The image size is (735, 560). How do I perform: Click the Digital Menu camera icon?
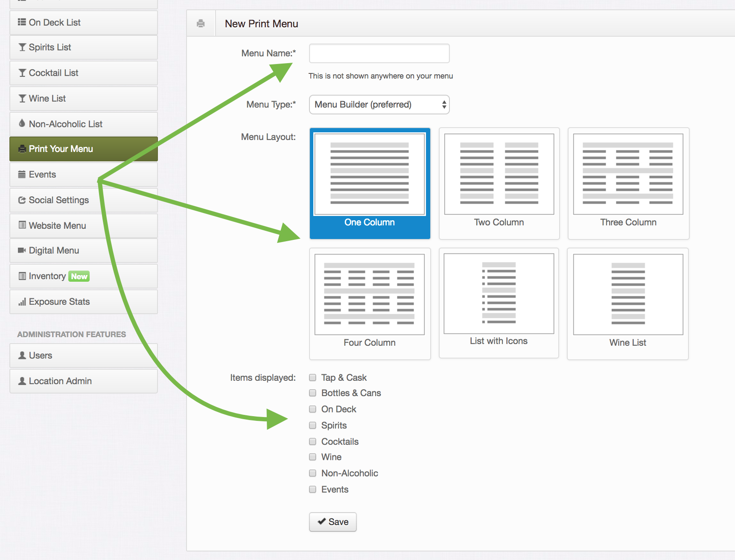point(22,250)
